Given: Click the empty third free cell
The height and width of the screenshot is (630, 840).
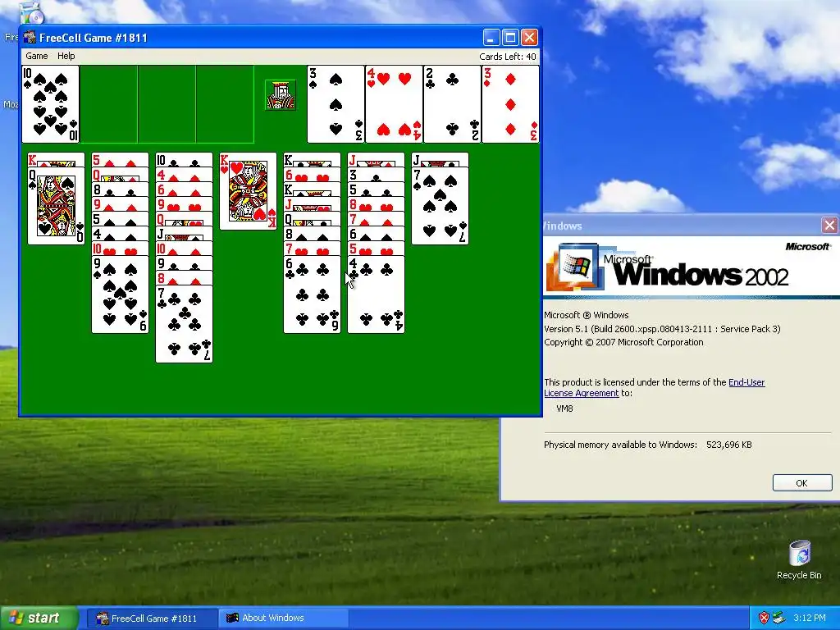Looking at the screenshot, I should pos(167,104).
